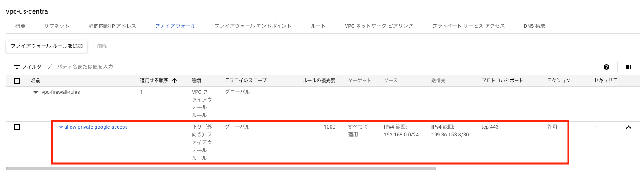Open the fw-allow-private-google-access link
Screen dimensions: 644x176
(x=92, y=127)
